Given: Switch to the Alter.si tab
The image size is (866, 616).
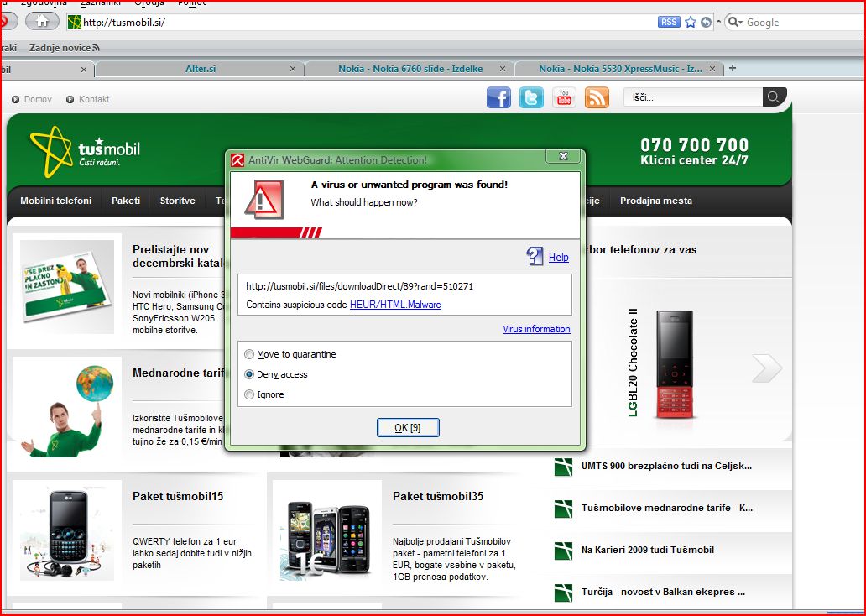Looking at the screenshot, I should point(201,69).
